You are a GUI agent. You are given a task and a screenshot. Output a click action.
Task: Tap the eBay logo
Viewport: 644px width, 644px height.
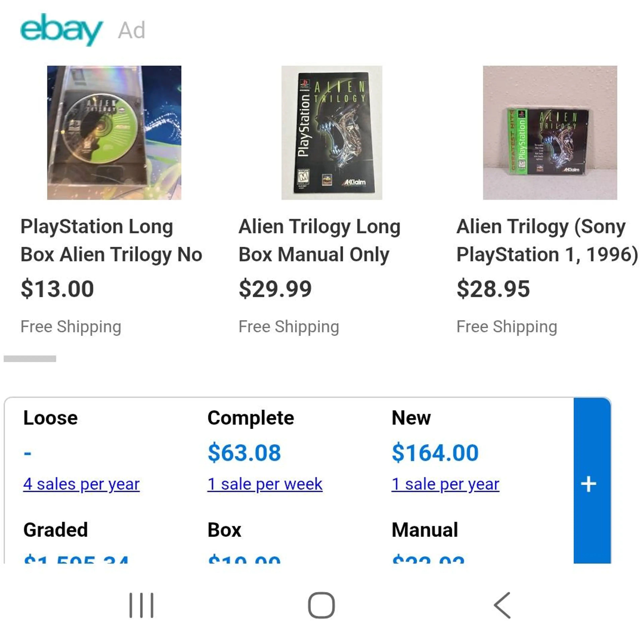[61, 30]
